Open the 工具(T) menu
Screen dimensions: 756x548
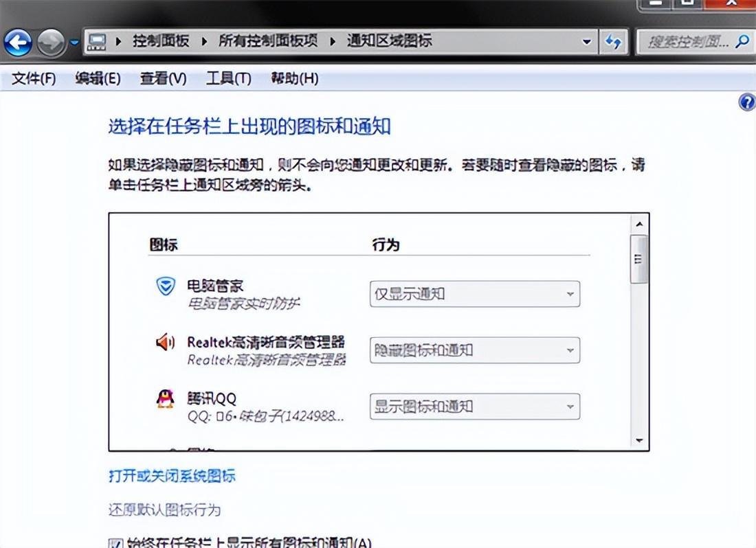(x=229, y=78)
